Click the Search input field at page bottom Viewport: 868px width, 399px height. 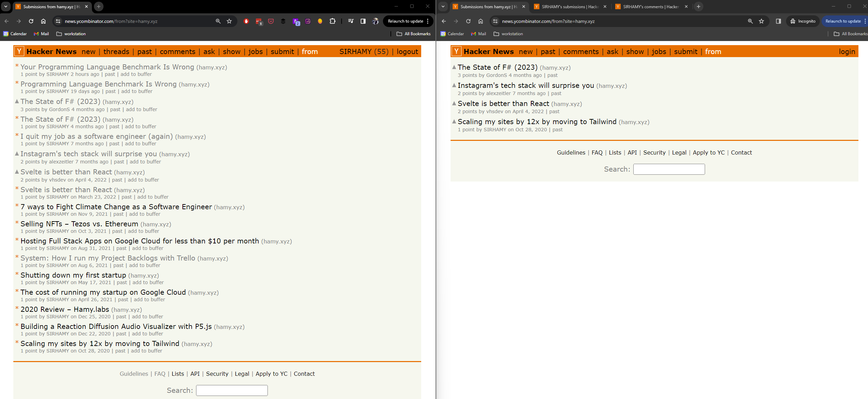pos(232,390)
